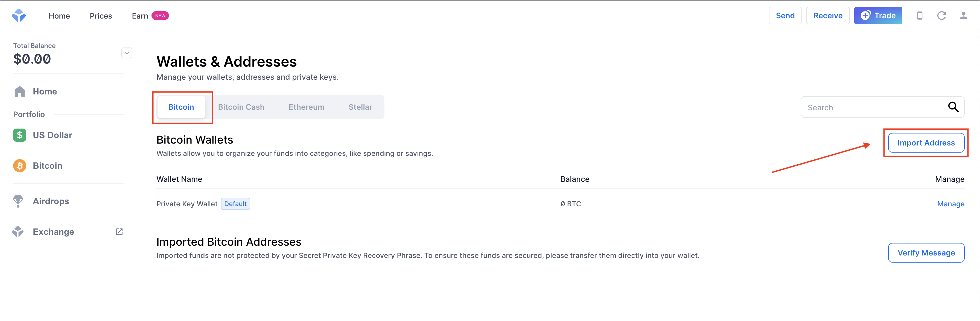Image resolution: width=980 pixels, height=321 pixels.
Task: Click the Bitcoin wallet app icon
Action: [x=19, y=165]
